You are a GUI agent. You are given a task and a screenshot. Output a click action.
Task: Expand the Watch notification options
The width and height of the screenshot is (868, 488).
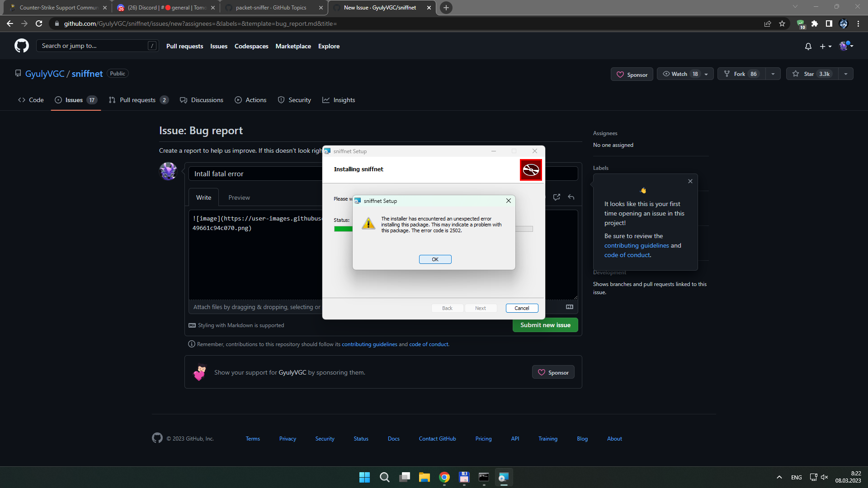pyautogui.click(x=707, y=74)
